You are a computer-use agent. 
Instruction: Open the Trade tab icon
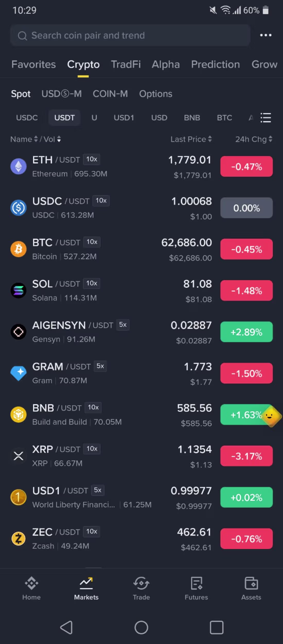click(141, 583)
